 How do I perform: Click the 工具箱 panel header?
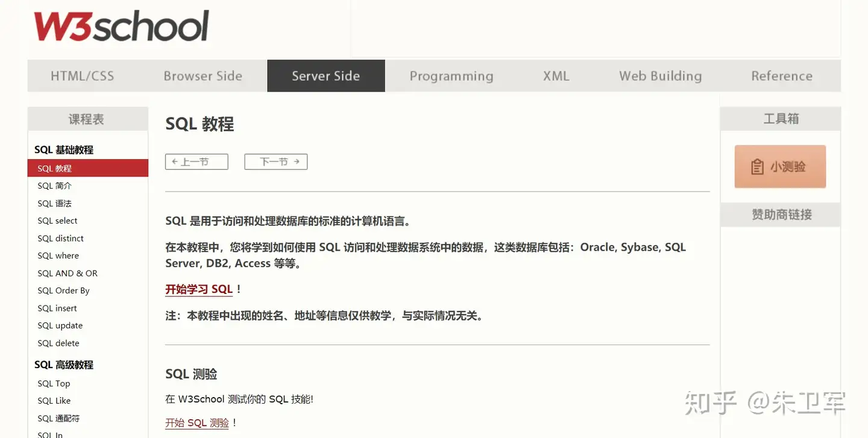[x=781, y=119]
